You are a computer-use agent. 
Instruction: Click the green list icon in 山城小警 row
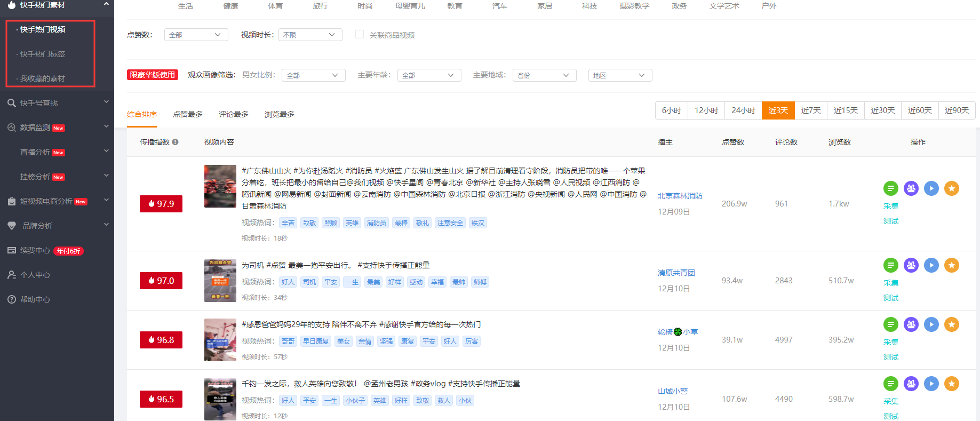pyautogui.click(x=890, y=384)
